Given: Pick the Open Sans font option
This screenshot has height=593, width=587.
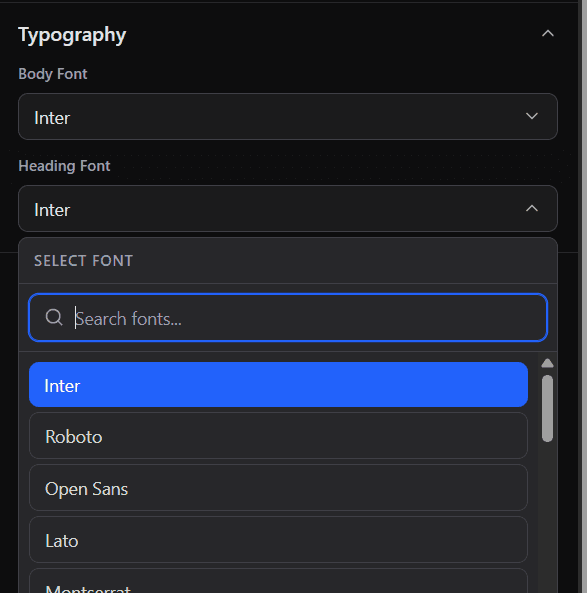Looking at the screenshot, I should pos(278,488).
